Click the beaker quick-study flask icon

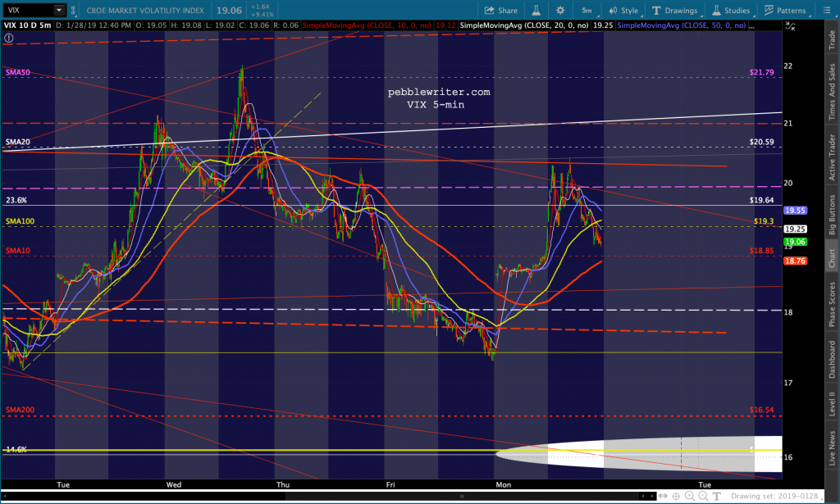pyautogui.click(x=536, y=10)
